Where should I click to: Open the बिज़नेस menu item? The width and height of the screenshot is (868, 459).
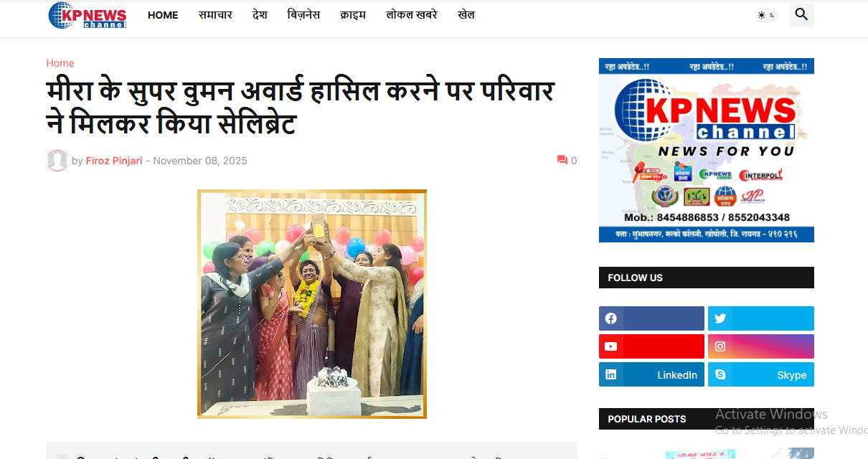(303, 15)
